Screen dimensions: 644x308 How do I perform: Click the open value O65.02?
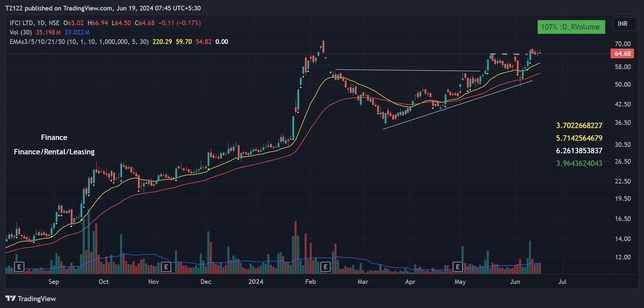(x=74, y=23)
